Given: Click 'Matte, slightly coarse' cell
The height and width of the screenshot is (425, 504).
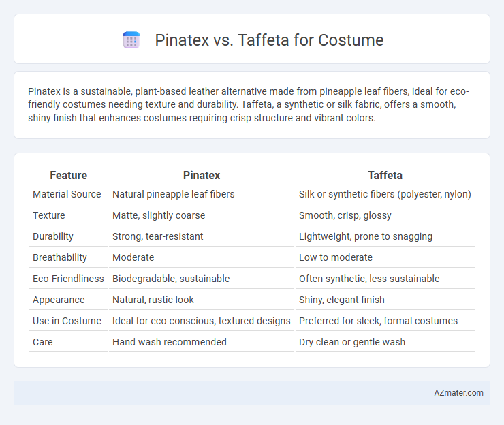Looking at the screenshot, I should pos(159,215).
